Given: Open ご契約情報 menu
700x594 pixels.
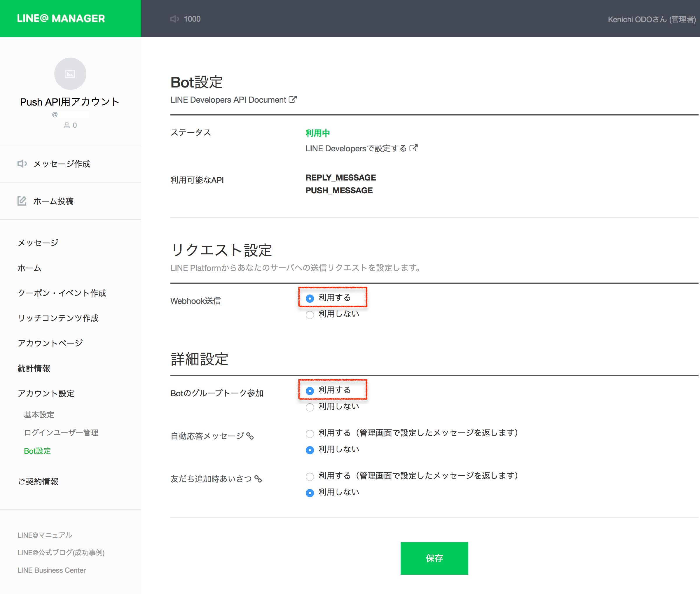Looking at the screenshot, I should coord(38,481).
